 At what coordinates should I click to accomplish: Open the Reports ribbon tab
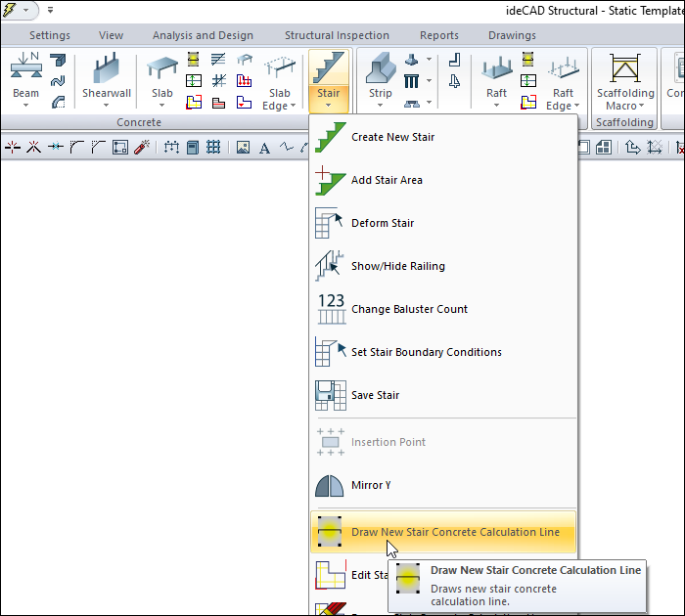(x=439, y=35)
